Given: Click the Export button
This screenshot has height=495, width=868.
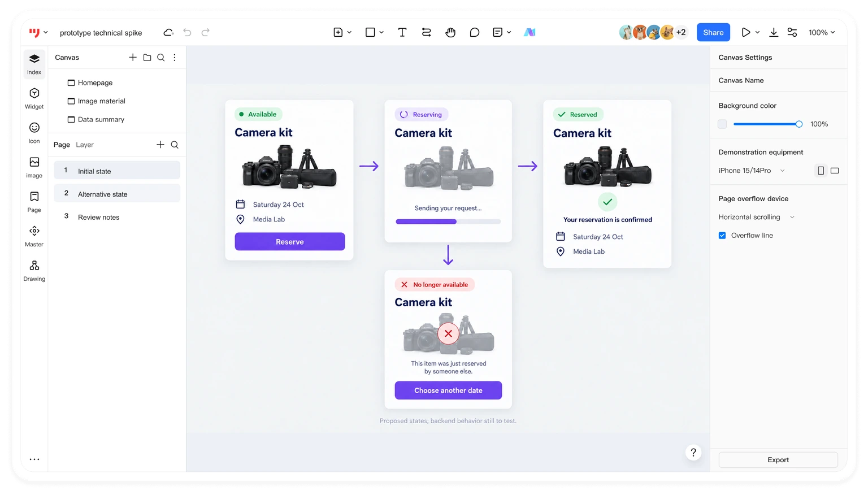Looking at the screenshot, I should 778,459.
